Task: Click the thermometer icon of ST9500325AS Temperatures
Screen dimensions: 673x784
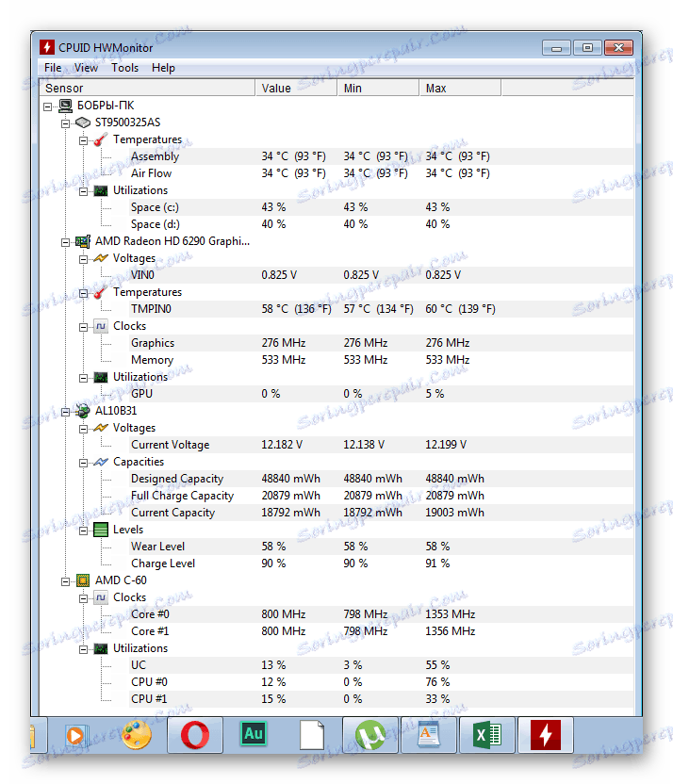Action: (101, 139)
